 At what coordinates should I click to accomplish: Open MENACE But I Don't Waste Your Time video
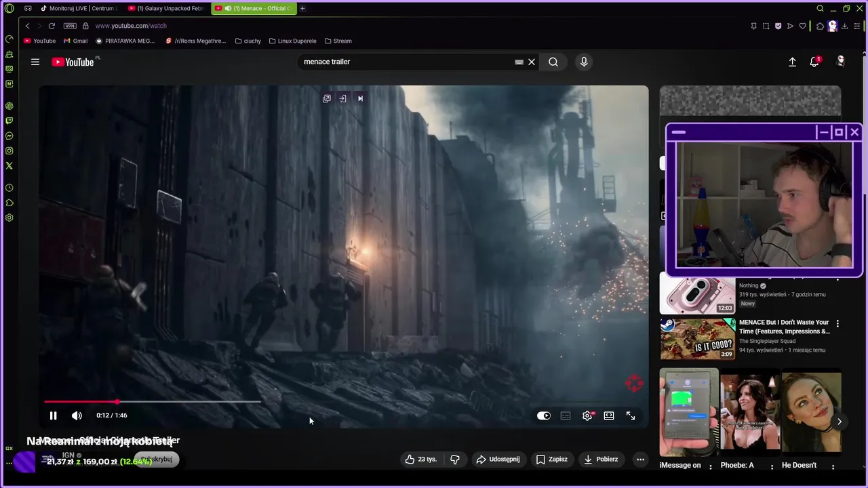point(784,327)
